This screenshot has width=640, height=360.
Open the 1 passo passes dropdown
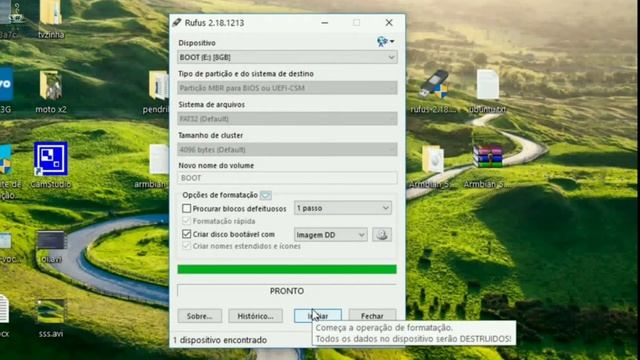tap(342, 208)
